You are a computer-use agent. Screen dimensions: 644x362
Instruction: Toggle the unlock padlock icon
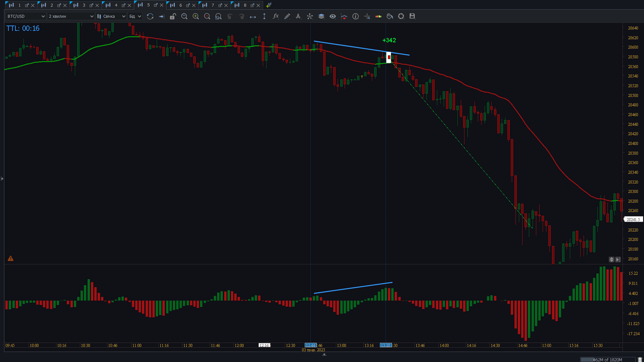click(173, 16)
